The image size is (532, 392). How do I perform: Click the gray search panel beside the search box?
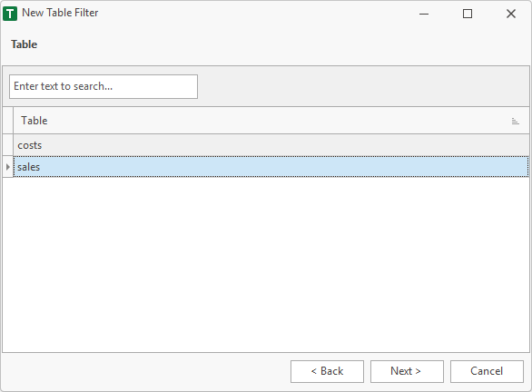pyautogui.click(x=363, y=87)
